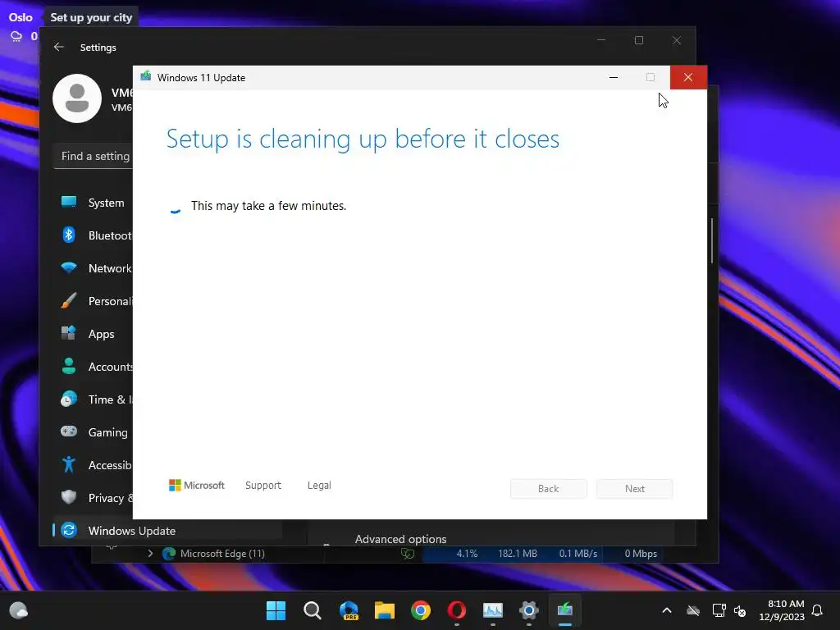Click the 0 Mbps network value in Task Manager

pos(641,554)
